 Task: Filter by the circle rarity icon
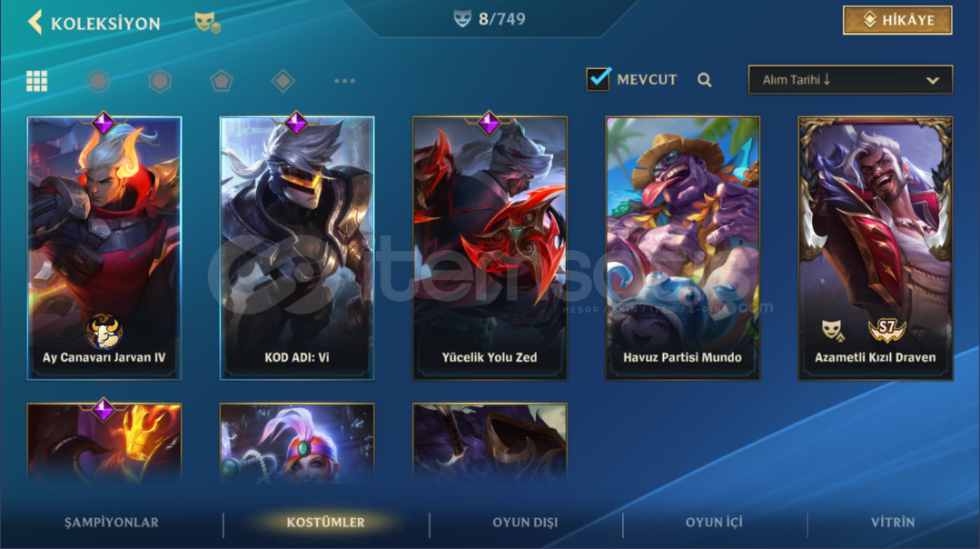(98, 81)
